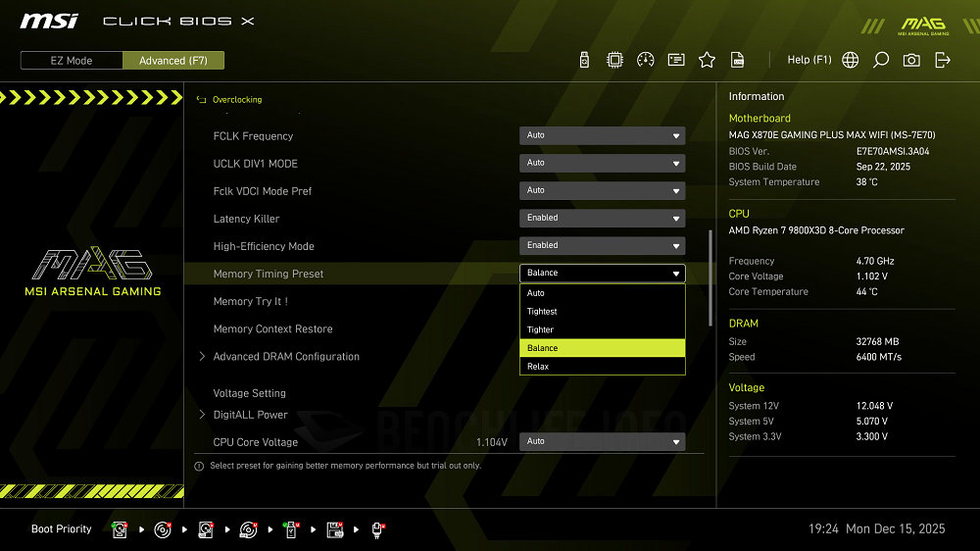
Task: Open the FCLK Frequency dropdown
Action: 602,135
